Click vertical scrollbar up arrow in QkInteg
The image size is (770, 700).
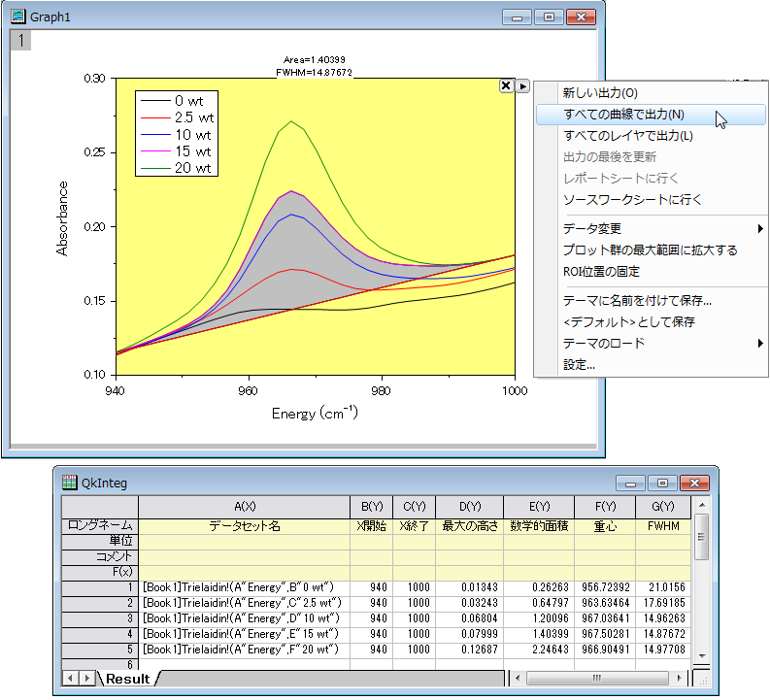point(702,505)
